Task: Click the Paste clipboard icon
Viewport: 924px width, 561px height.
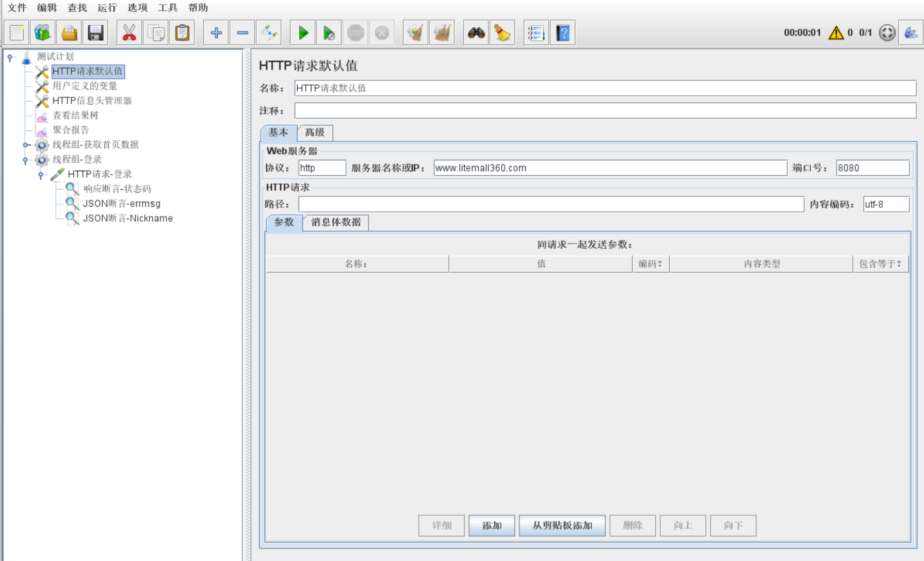Action: [182, 33]
